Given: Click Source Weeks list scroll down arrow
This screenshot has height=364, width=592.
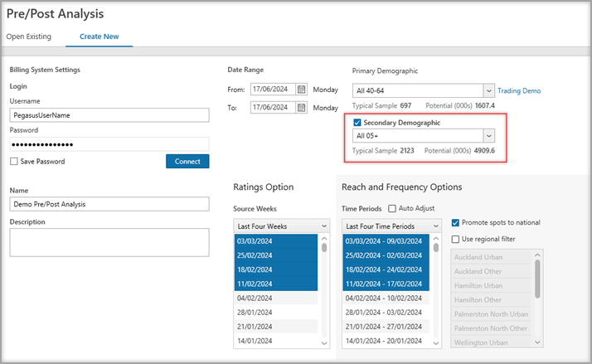Looking at the screenshot, I should (x=324, y=343).
